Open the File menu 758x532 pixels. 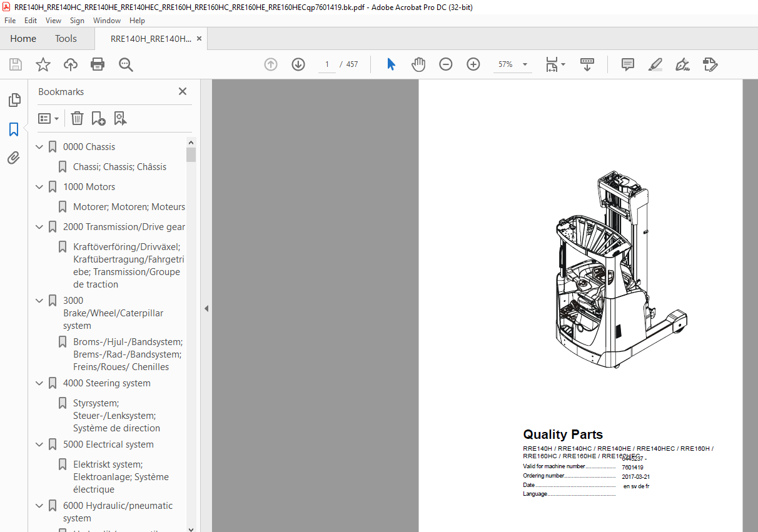pyautogui.click(x=10, y=21)
